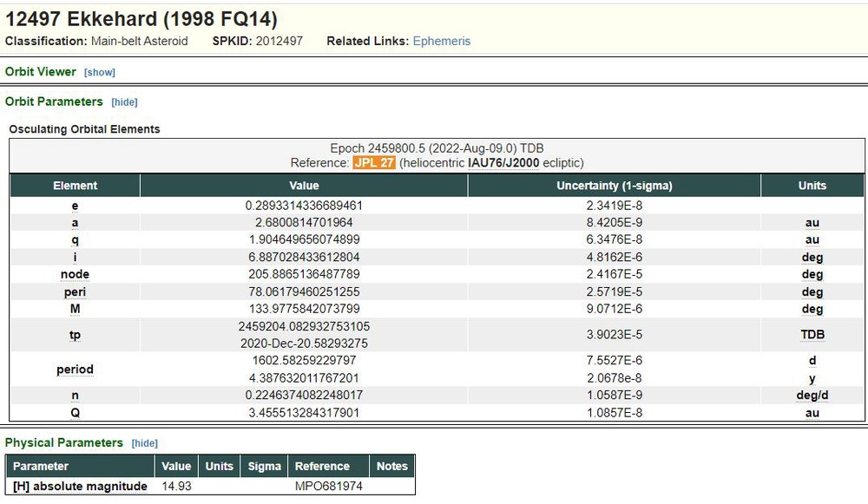Click the Uncertainty (1-sigma) column header

click(614, 186)
